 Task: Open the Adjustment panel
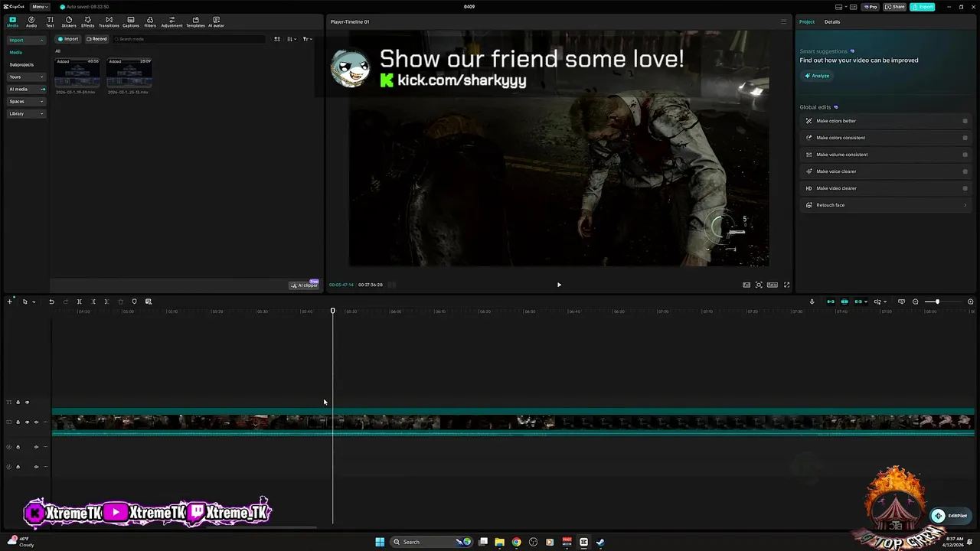(x=171, y=21)
